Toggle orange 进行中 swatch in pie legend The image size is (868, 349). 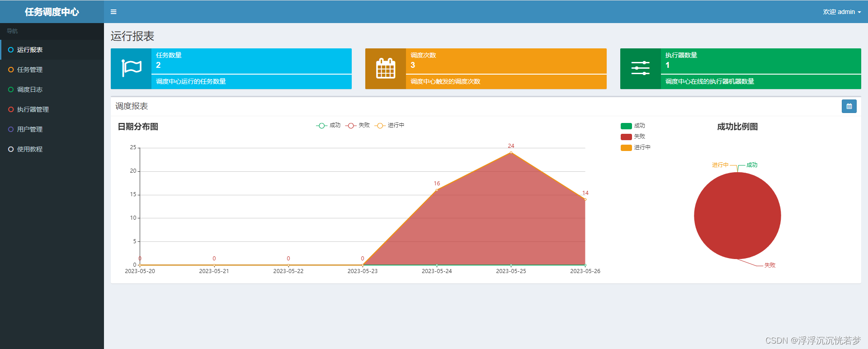tap(626, 148)
